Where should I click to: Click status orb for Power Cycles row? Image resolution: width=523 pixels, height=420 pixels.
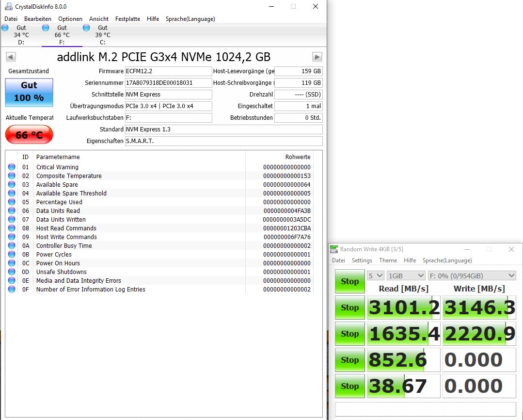[x=12, y=255]
